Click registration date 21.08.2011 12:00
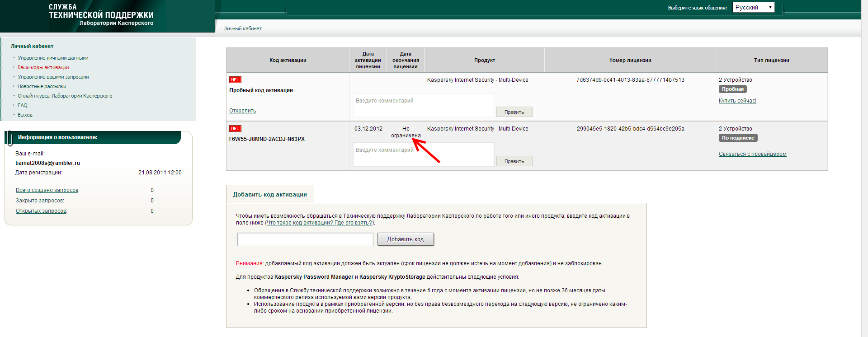 [160, 173]
